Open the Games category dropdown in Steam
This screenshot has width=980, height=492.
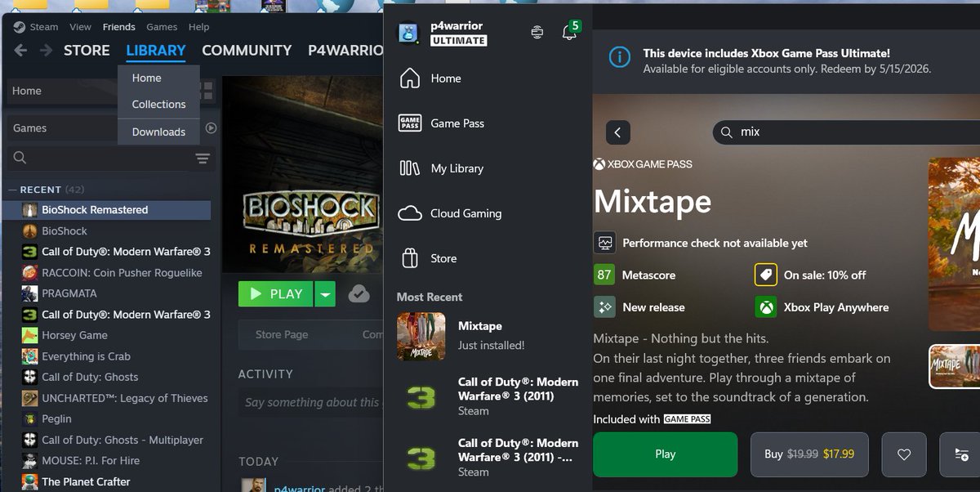tap(62, 128)
